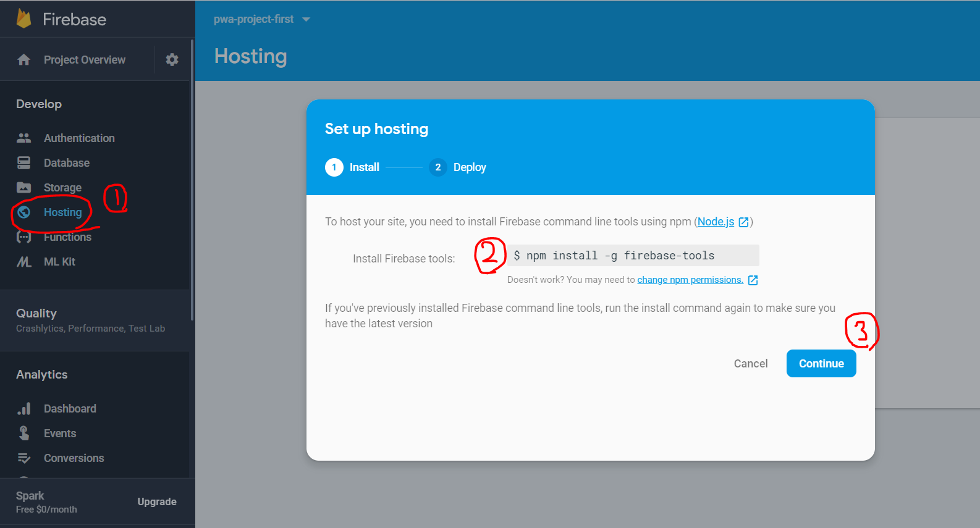980x528 pixels.
Task: Click the Develop section heading
Action: point(39,104)
